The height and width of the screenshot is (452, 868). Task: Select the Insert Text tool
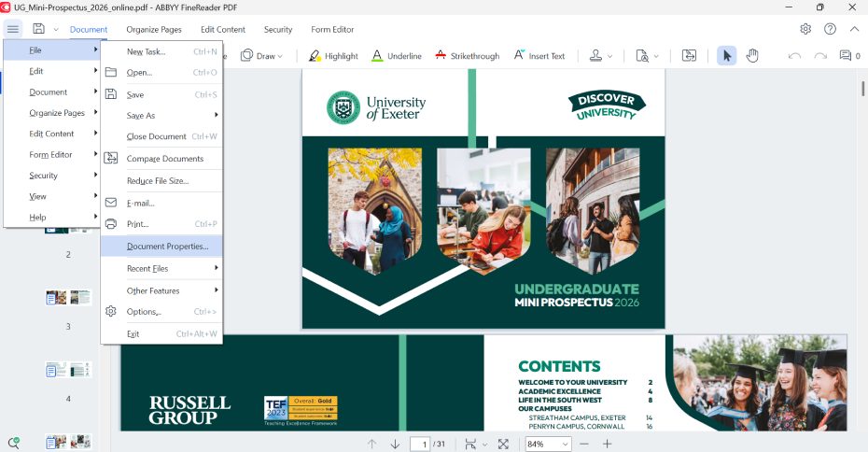tap(539, 56)
